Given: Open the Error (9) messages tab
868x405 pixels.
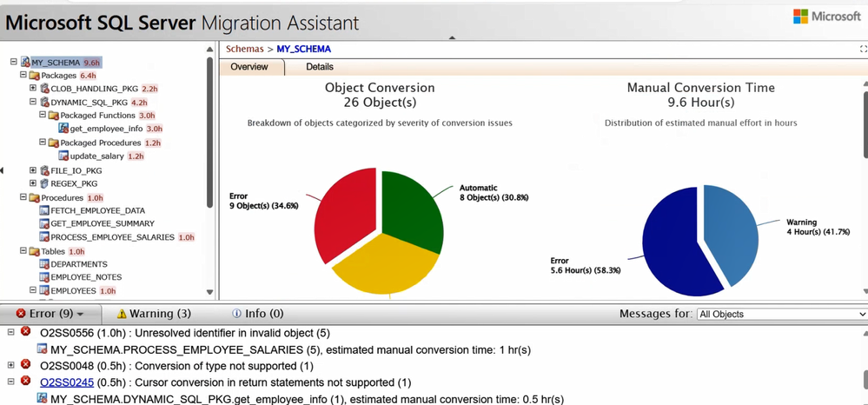Looking at the screenshot, I should coord(50,314).
